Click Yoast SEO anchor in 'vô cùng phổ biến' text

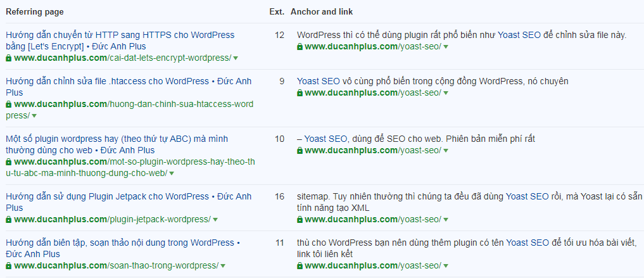click(x=319, y=81)
